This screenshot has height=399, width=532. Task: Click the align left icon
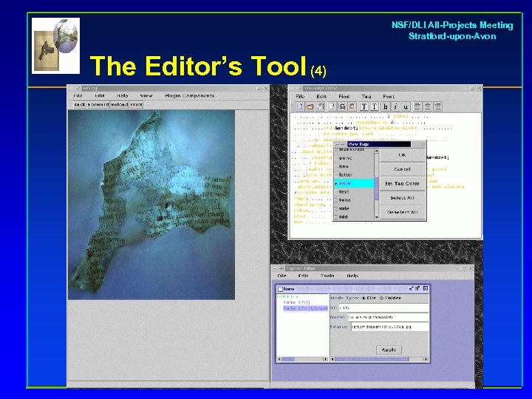click(417, 106)
